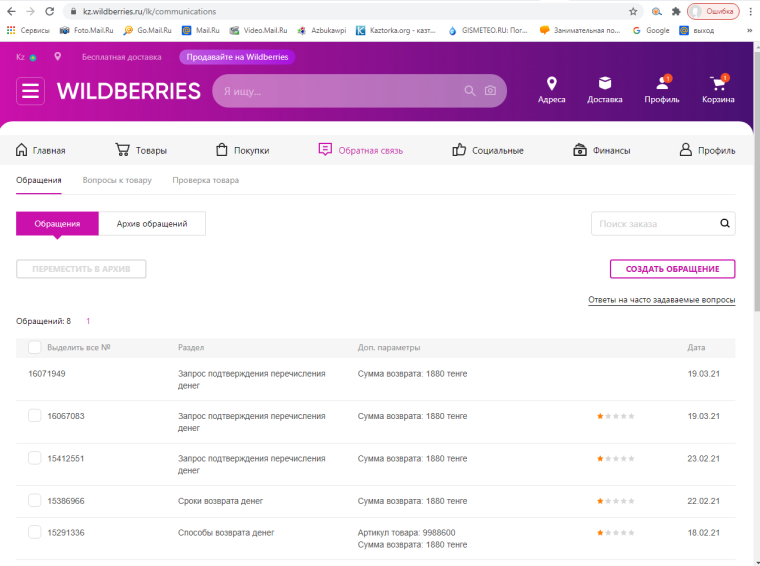Click СОЗДАТЬ ОБРАЩЕНИЕ button

672,269
